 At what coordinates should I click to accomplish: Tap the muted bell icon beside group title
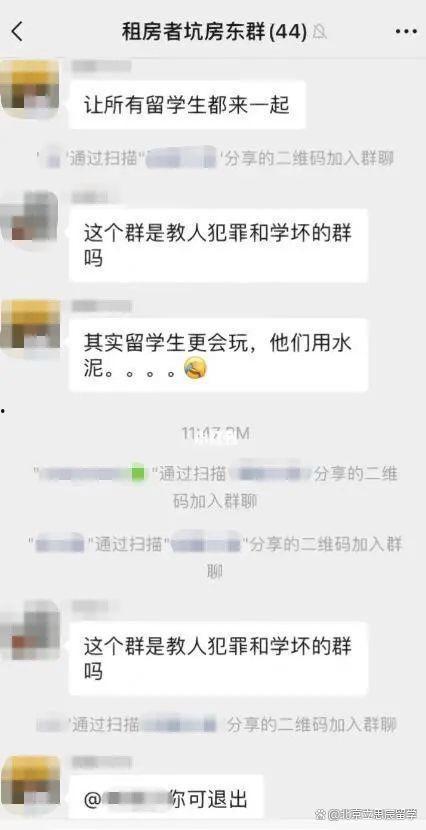pyautogui.click(x=319, y=33)
